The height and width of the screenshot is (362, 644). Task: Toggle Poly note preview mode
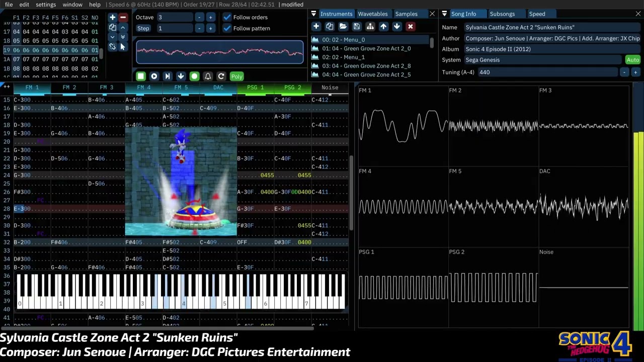point(236,76)
